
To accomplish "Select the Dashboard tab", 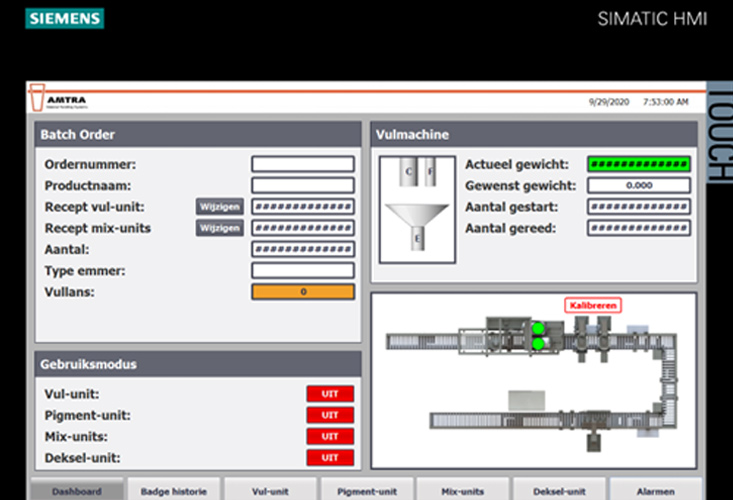I will (77, 491).
